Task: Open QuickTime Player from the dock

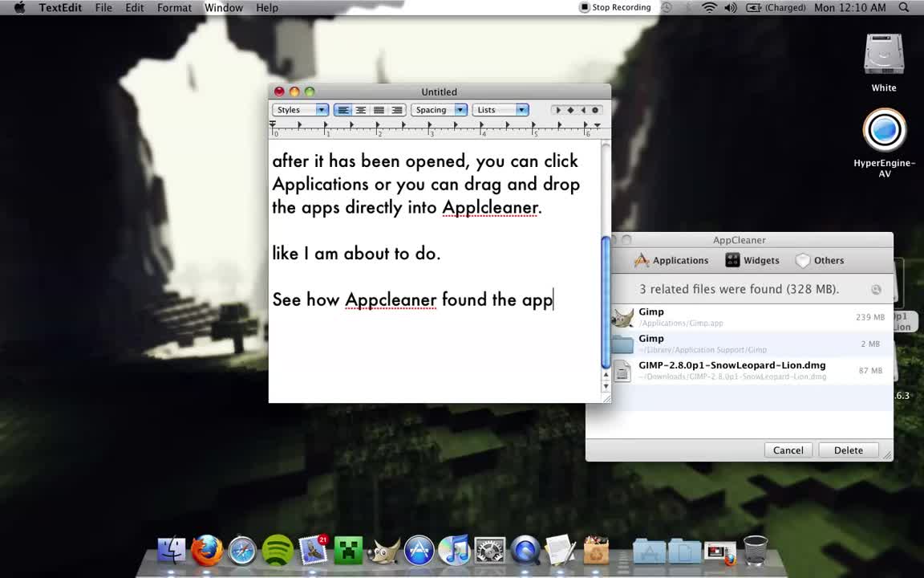Action: click(525, 551)
